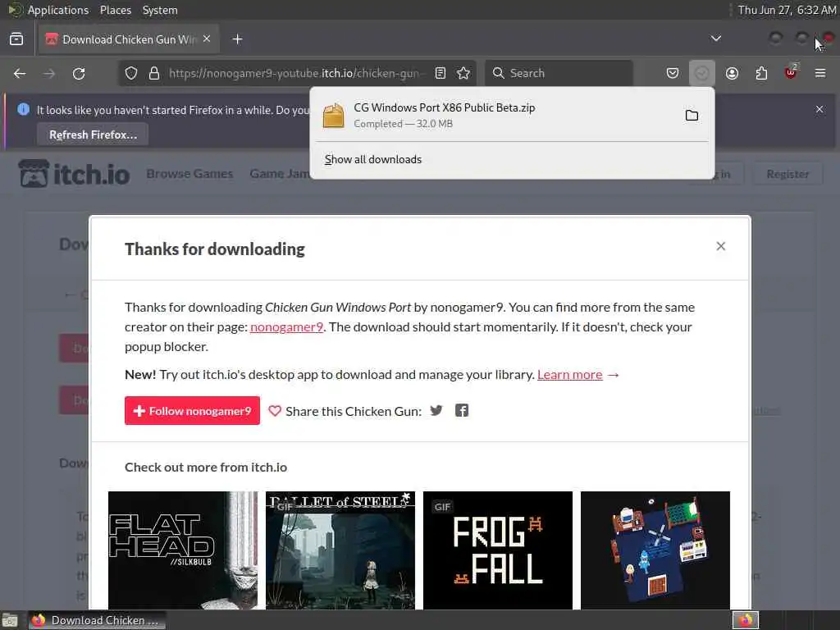
Task: Open the isometric room game thumbnail
Action: (655, 550)
